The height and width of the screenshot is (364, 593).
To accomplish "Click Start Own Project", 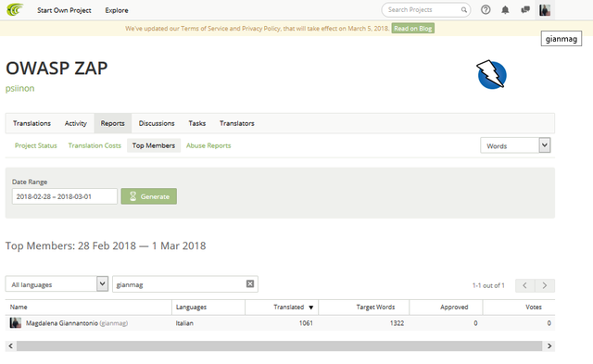I will click(x=64, y=10).
